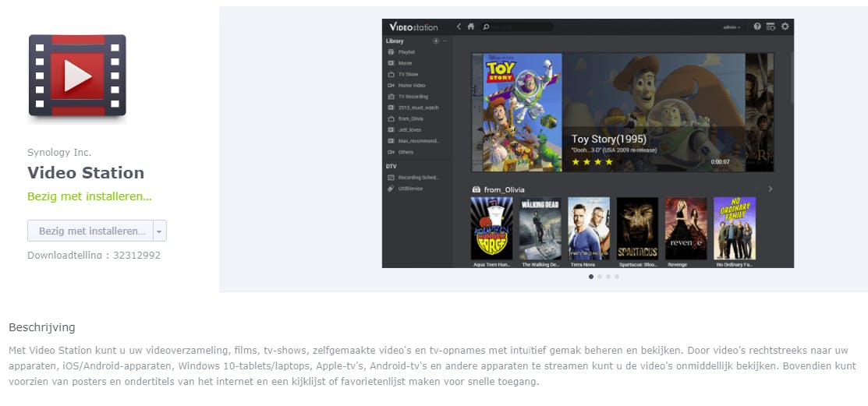Viewport: 868px width, 406px height.
Task: Click the Video Station film-strip app icon
Action: pos(77,76)
